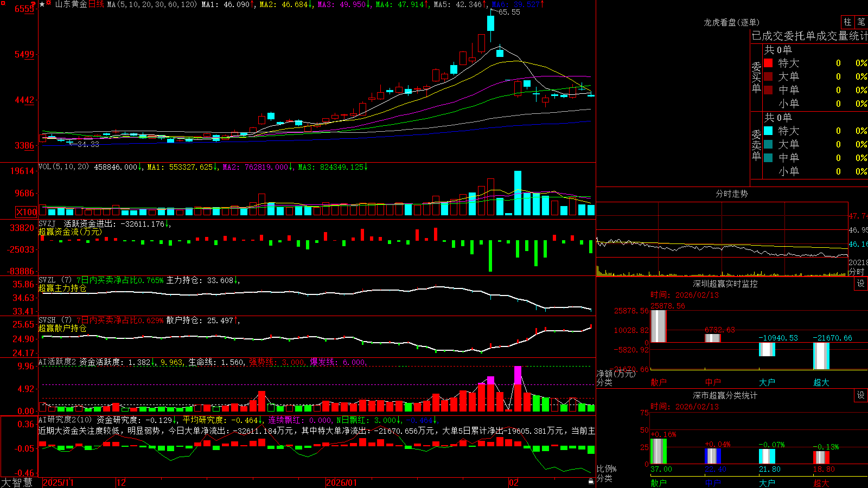Click the SVSH (7) indicator name
Viewport: 868px width, 488px height.
55,320
